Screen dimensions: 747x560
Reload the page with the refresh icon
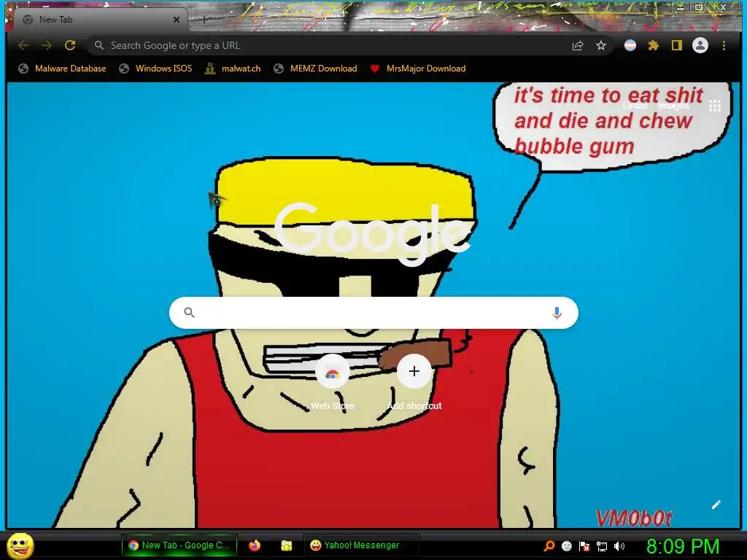point(70,45)
